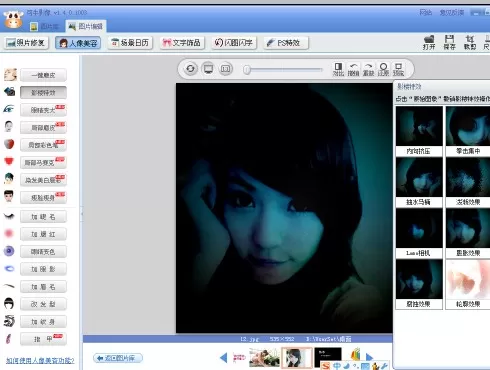Switch to the 图片编辑 top tab
Image resolution: width=490 pixels, height=370 pixels.
point(86,26)
